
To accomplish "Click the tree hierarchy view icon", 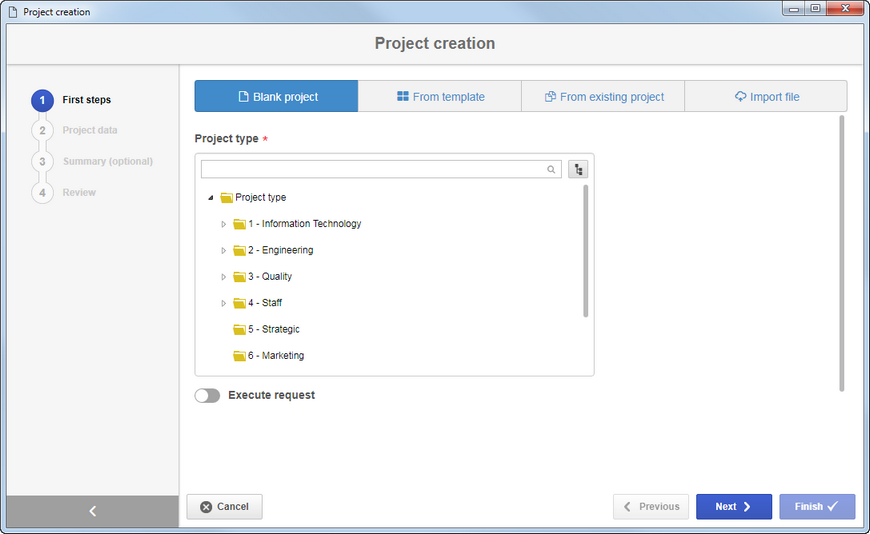I will 578,169.
